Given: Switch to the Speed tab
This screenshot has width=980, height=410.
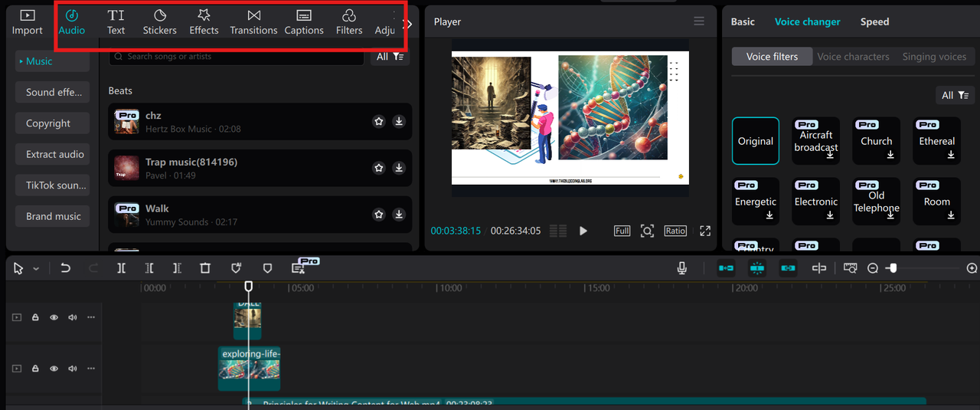Looking at the screenshot, I should [874, 22].
